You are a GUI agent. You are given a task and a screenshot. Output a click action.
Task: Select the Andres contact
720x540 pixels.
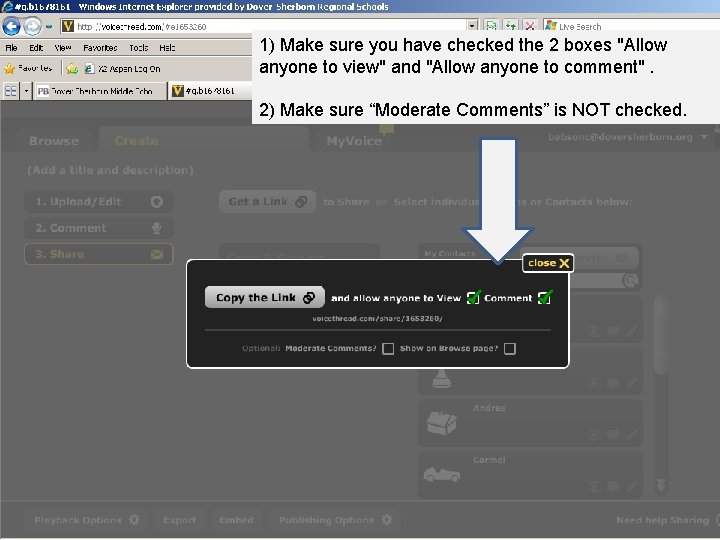pos(530,422)
